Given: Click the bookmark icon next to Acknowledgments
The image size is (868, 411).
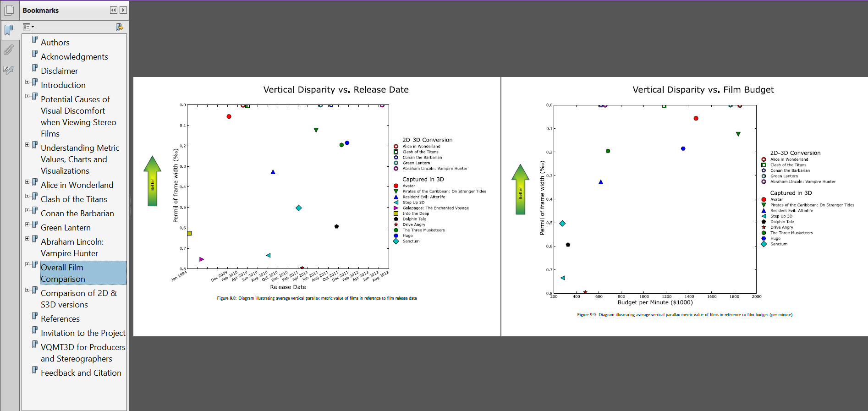Looking at the screenshot, I should point(35,54).
